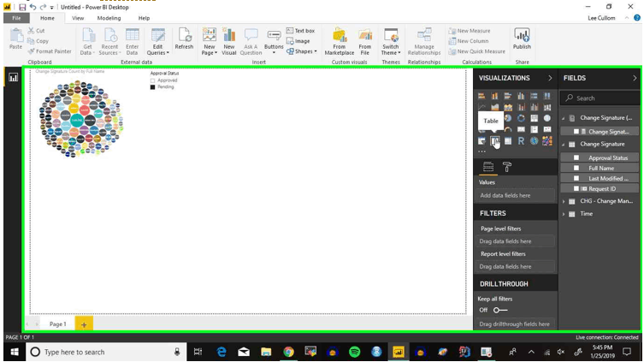The height and width of the screenshot is (362, 644).
Task: Select the Clustered column chart visual
Action: pyautogui.click(x=521, y=96)
